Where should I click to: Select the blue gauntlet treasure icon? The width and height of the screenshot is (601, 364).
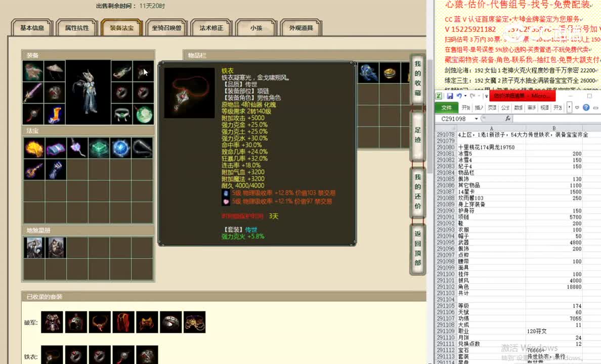point(56,169)
